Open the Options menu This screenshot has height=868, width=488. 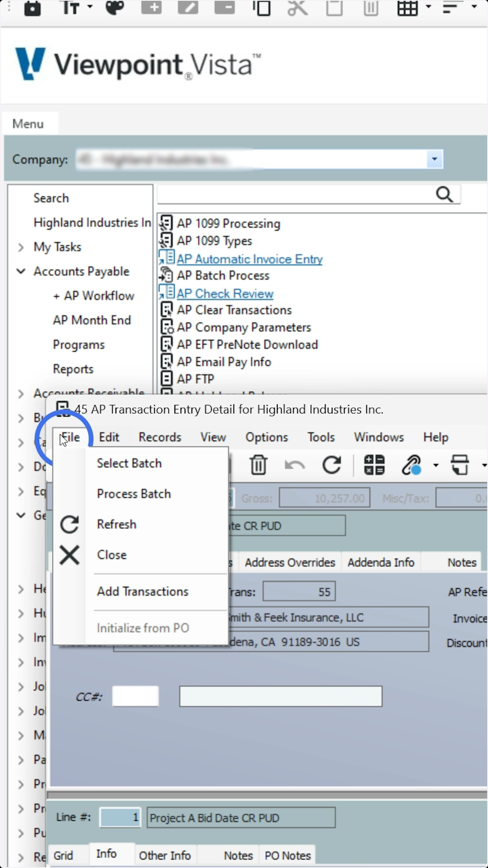(x=267, y=437)
